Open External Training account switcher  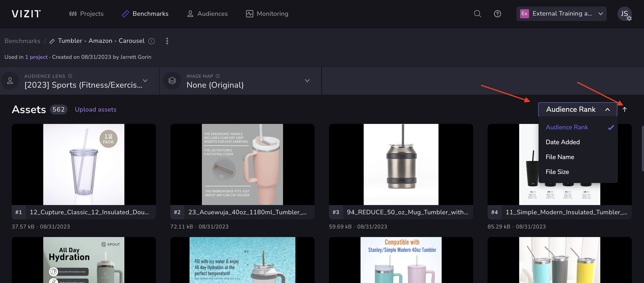561,14
